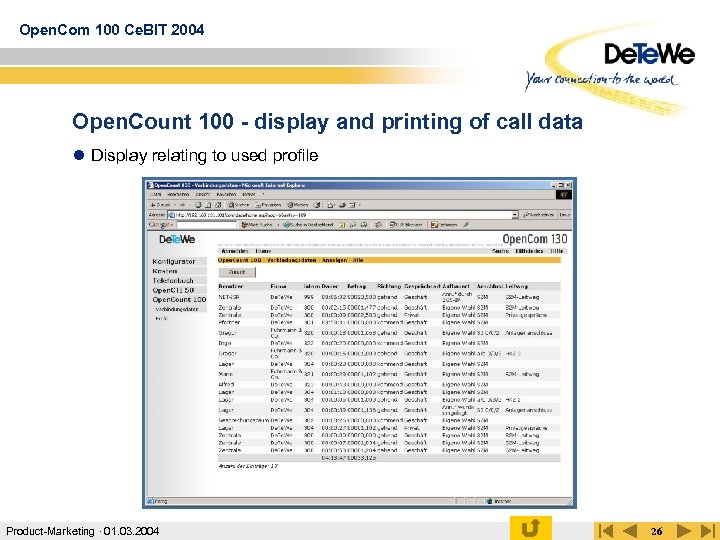The height and width of the screenshot is (540, 720).
Task: Click the Leitweg column header
Action: 517,286
